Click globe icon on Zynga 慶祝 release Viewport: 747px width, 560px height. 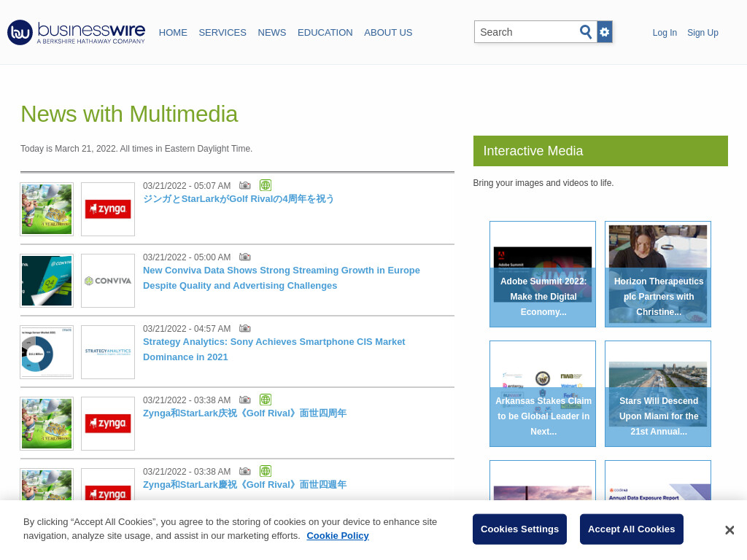point(266,471)
